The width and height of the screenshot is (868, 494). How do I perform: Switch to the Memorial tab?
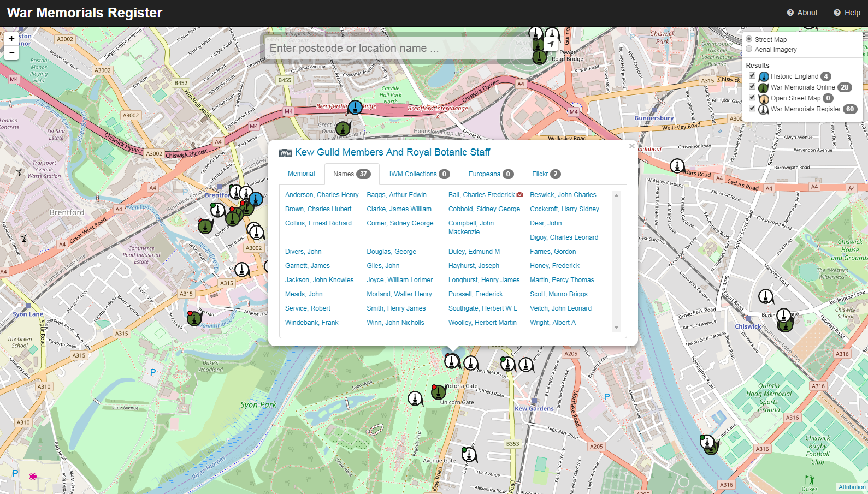point(302,174)
